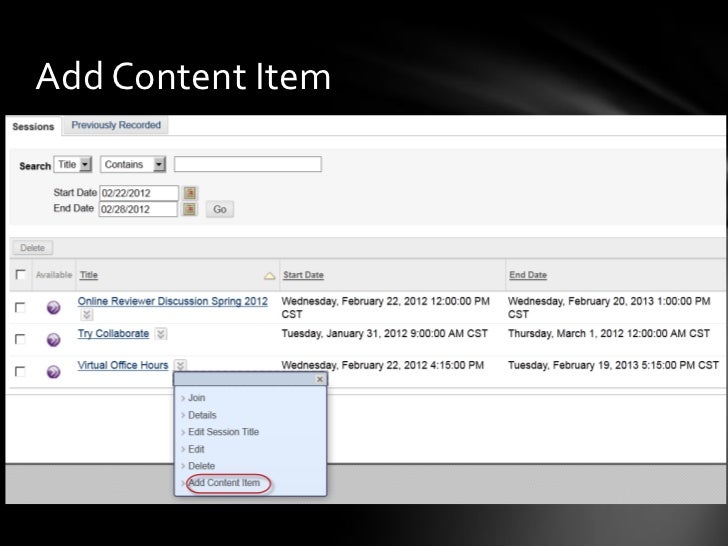Tick the select-all checkbox in table header
This screenshot has width=728, height=546.
point(20,274)
